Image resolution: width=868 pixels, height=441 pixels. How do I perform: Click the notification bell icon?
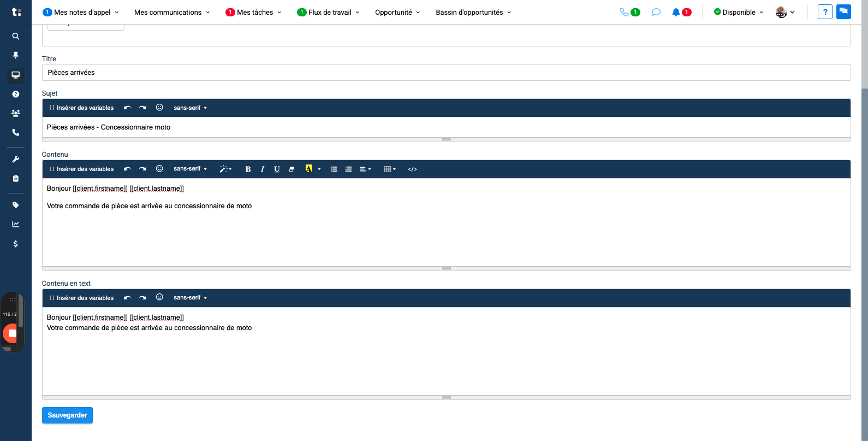coord(676,12)
